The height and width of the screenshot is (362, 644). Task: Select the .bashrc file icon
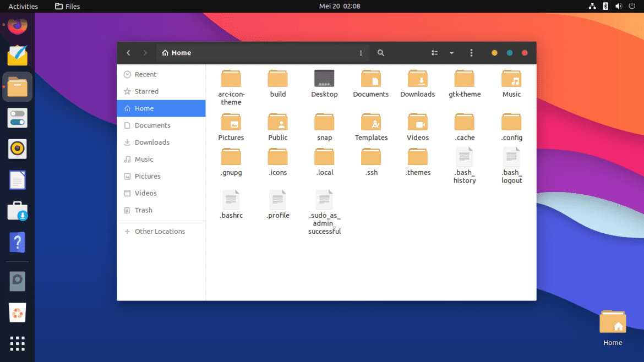231,200
